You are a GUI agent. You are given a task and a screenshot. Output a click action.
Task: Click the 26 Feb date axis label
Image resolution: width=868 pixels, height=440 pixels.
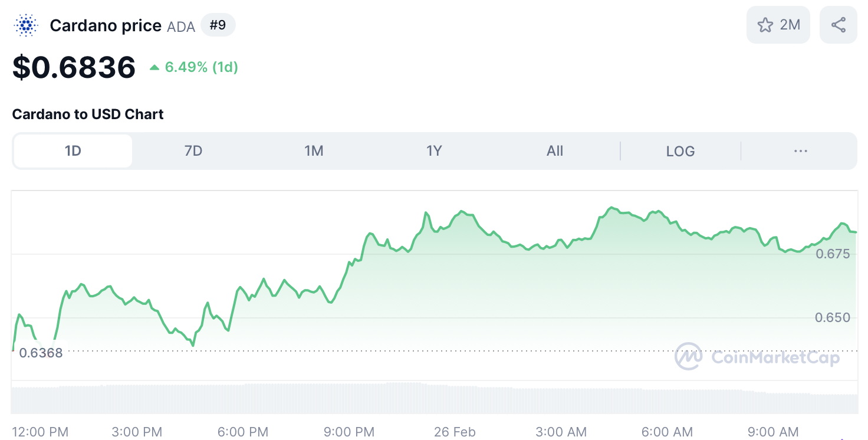coord(455,432)
